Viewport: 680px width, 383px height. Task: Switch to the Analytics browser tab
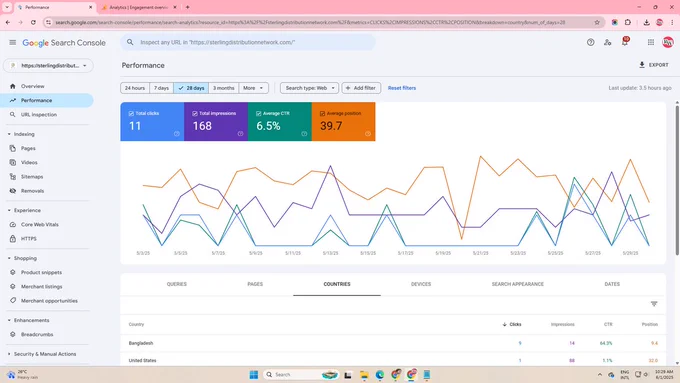coord(138,7)
